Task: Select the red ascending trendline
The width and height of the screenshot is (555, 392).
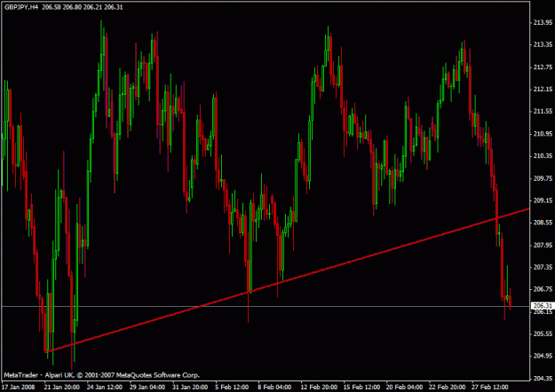Action: [x=288, y=280]
